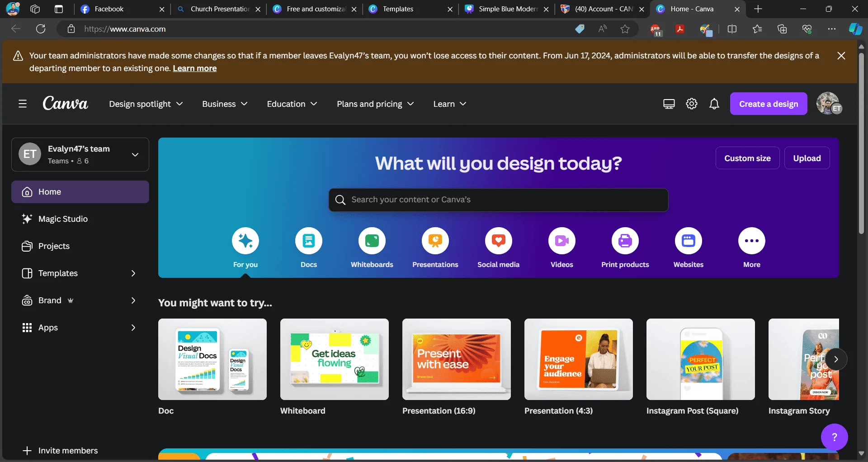Open the Presentation (16:9) thumbnail

pyautogui.click(x=457, y=359)
